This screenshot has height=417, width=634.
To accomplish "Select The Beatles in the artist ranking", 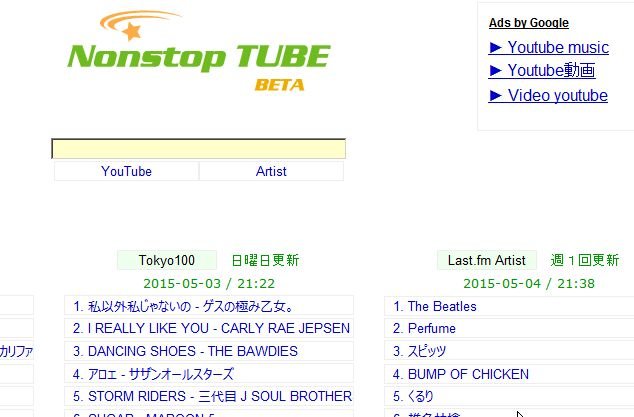I will pyautogui.click(x=509, y=306).
